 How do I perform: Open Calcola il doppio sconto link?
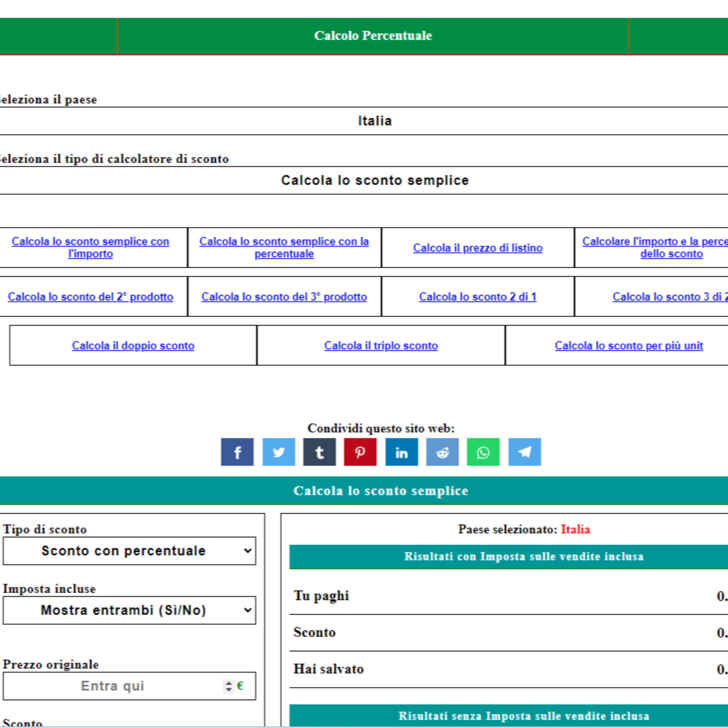[133, 346]
